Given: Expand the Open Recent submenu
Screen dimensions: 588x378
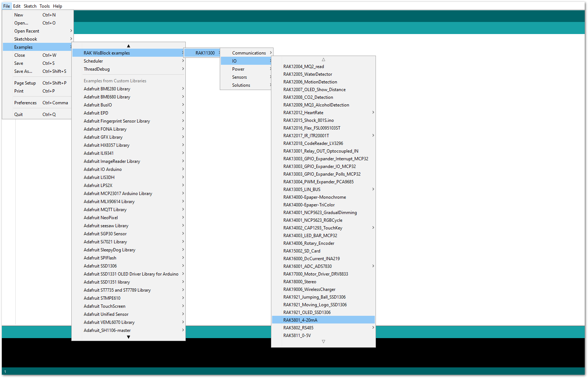Looking at the screenshot, I should tap(38, 31).
